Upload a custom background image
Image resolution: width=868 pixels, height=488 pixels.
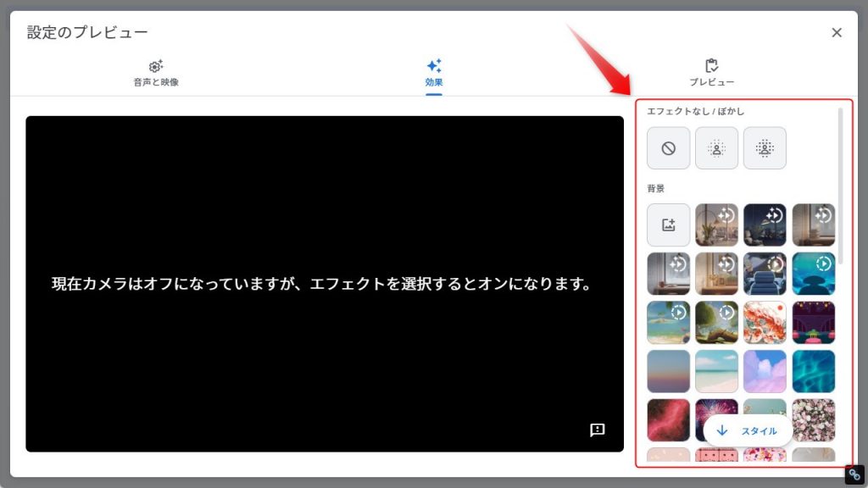click(668, 225)
